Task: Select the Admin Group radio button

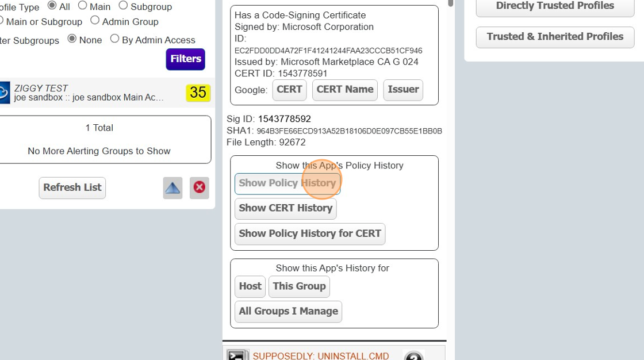Action: click(95, 21)
